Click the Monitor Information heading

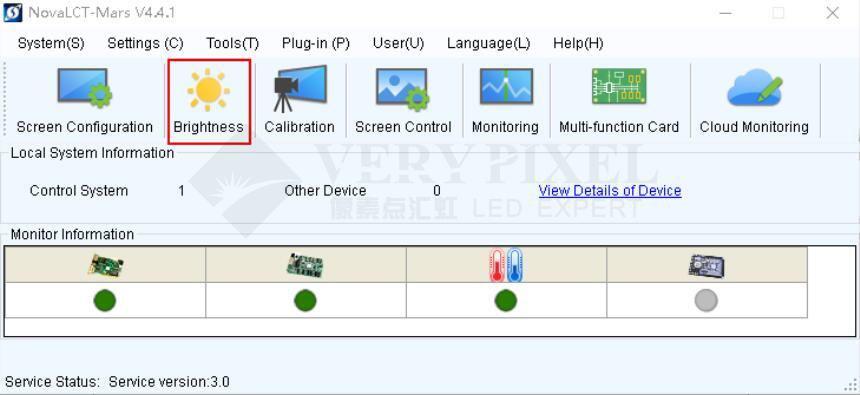coord(72,234)
